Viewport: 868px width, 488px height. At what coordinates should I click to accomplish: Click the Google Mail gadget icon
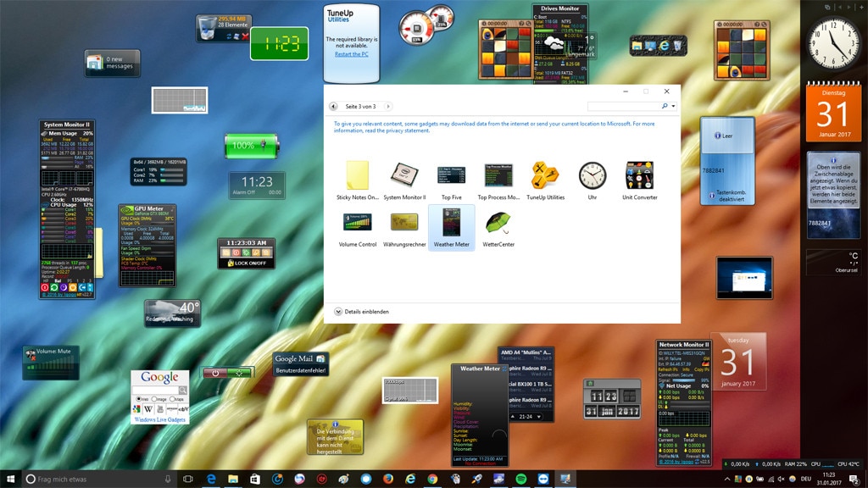coord(320,358)
